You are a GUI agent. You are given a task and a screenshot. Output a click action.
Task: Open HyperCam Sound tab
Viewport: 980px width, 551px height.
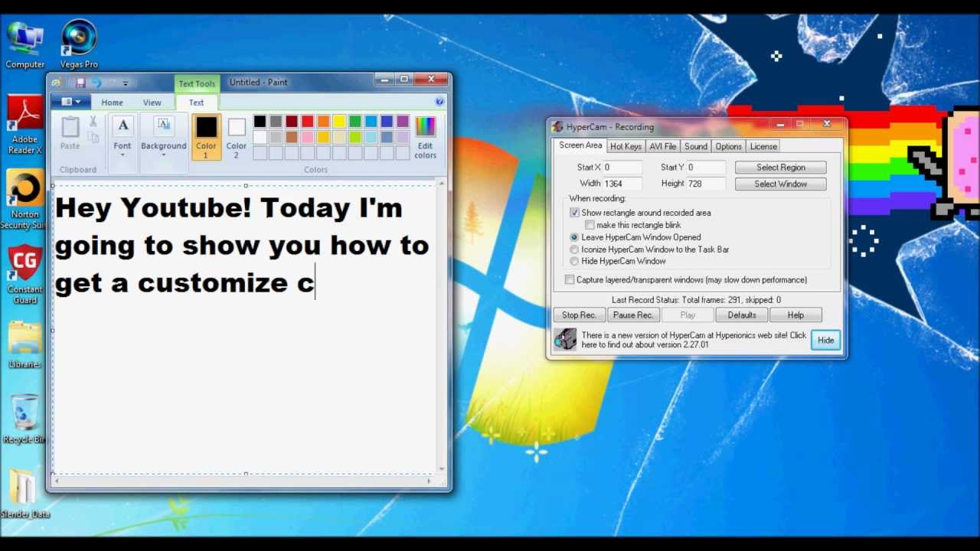tap(696, 146)
